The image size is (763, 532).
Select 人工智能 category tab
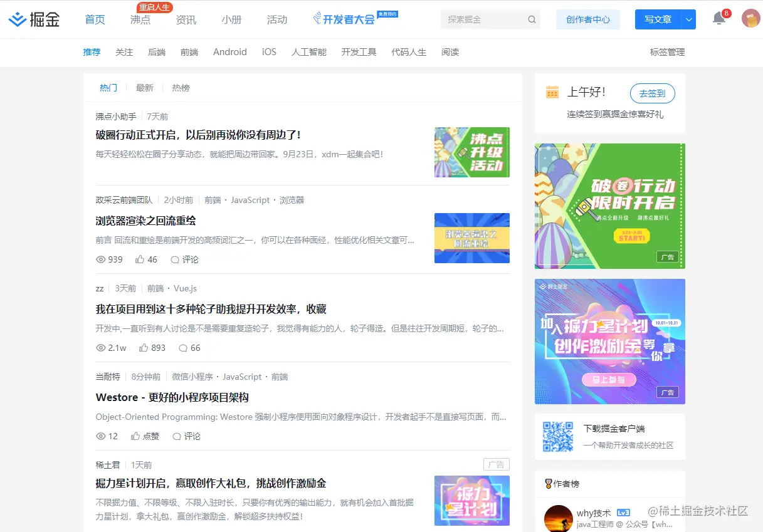pyautogui.click(x=309, y=52)
